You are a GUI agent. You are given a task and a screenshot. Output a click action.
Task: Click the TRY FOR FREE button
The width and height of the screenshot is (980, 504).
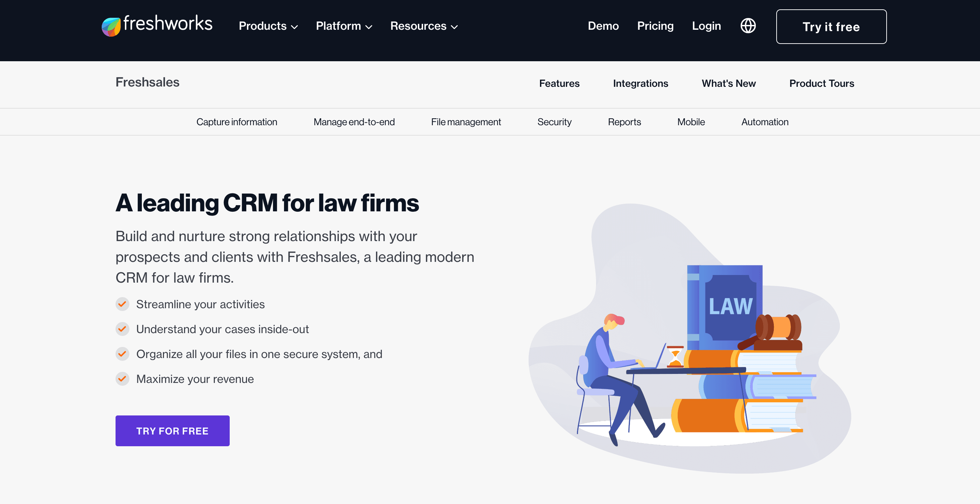172,431
